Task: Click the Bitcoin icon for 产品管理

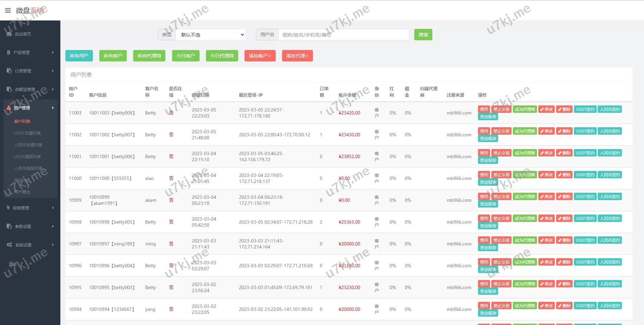Action: [x=8, y=52]
